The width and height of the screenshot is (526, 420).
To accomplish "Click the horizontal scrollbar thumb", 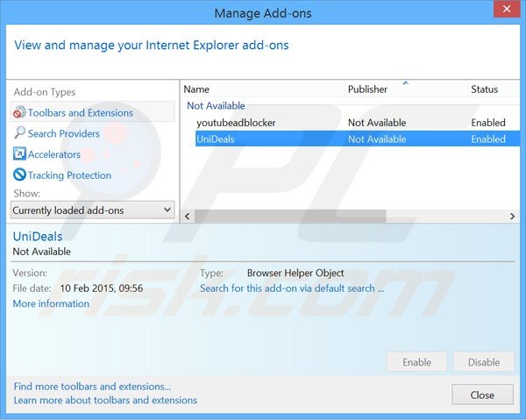I will (289, 216).
